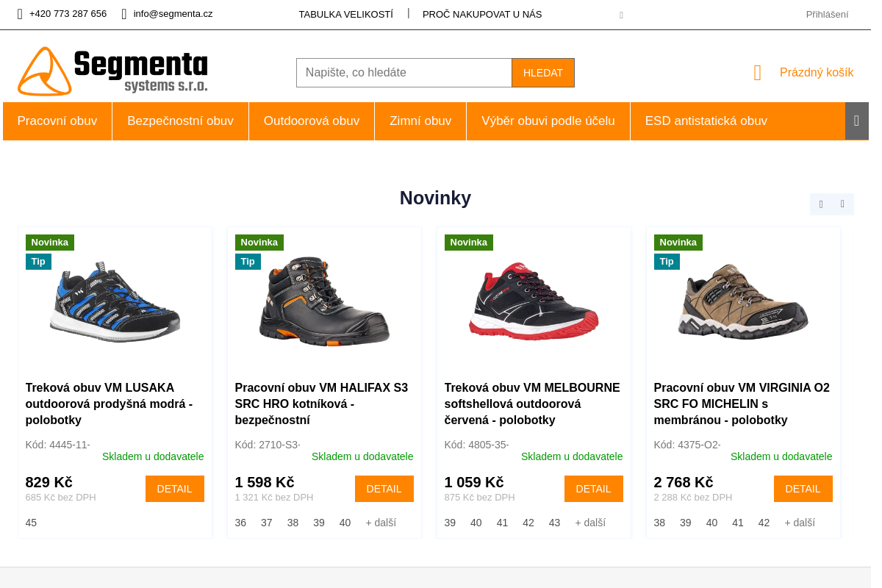Open the VM LUSAKA blue shoe image

[115, 301]
